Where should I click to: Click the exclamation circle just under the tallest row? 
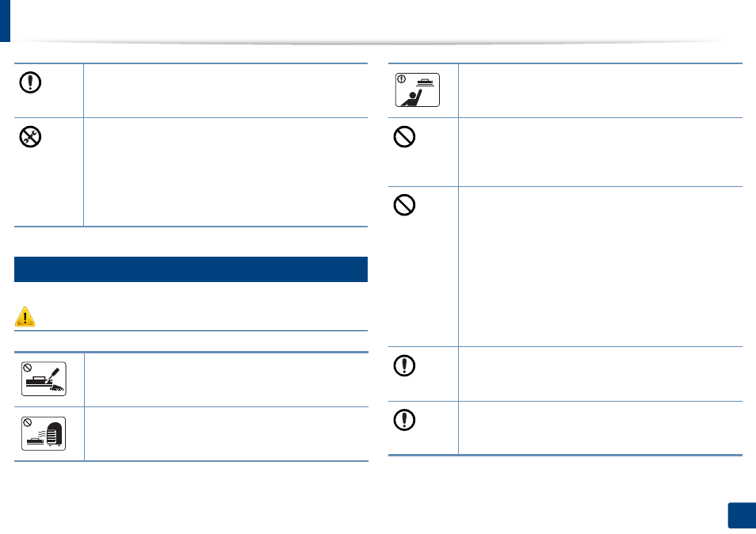[x=404, y=365]
